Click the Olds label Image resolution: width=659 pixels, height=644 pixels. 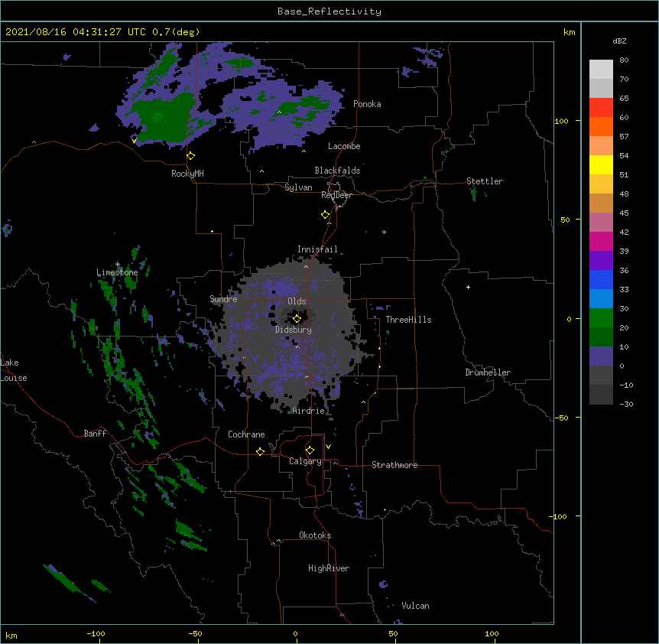[297, 301]
